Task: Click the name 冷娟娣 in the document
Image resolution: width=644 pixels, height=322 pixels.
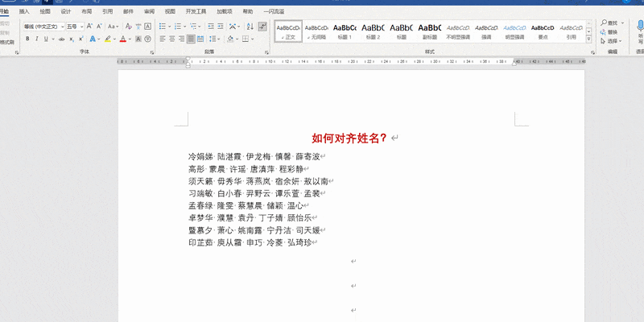Action: click(x=200, y=157)
